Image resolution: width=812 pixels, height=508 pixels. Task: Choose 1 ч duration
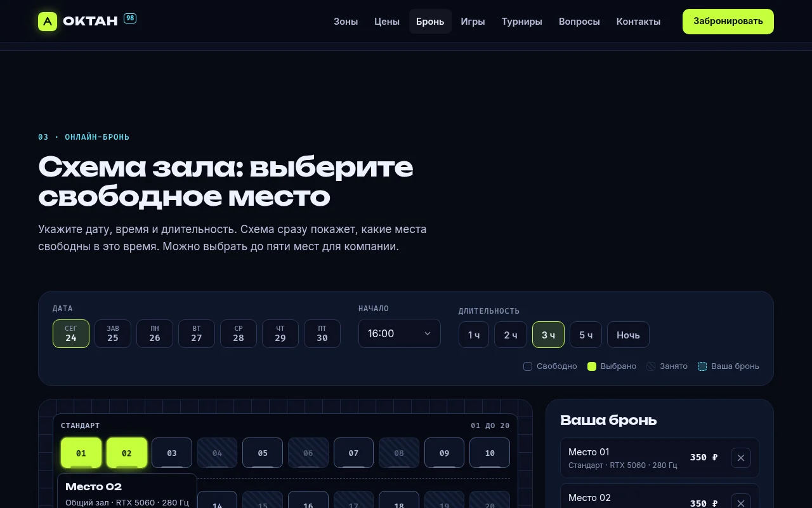pos(474,335)
